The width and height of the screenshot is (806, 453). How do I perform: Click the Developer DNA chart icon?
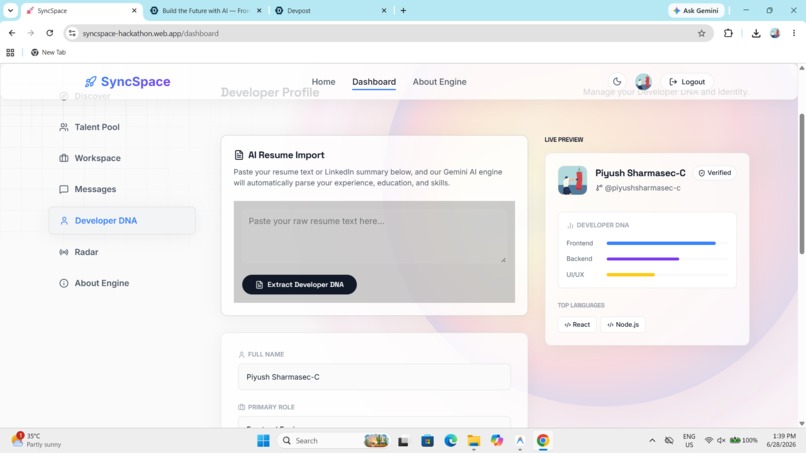tap(570, 225)
